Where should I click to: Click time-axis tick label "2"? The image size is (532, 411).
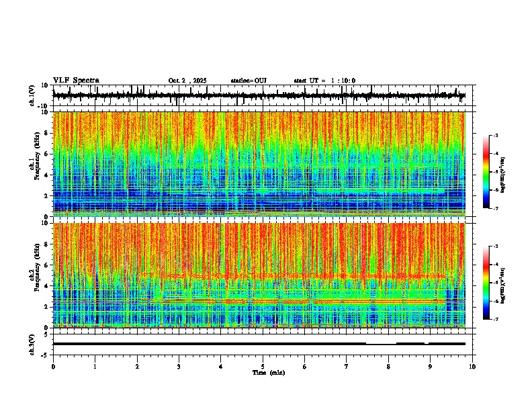[x=137, y=367]
